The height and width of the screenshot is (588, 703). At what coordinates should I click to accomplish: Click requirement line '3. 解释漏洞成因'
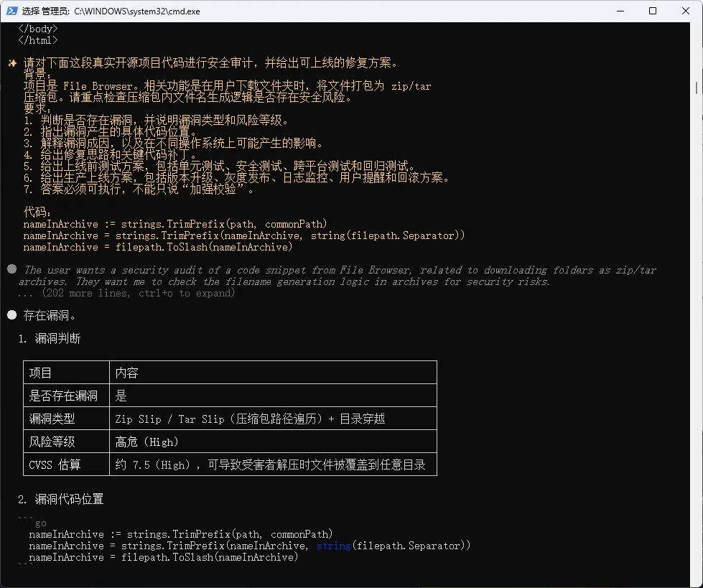173,144
